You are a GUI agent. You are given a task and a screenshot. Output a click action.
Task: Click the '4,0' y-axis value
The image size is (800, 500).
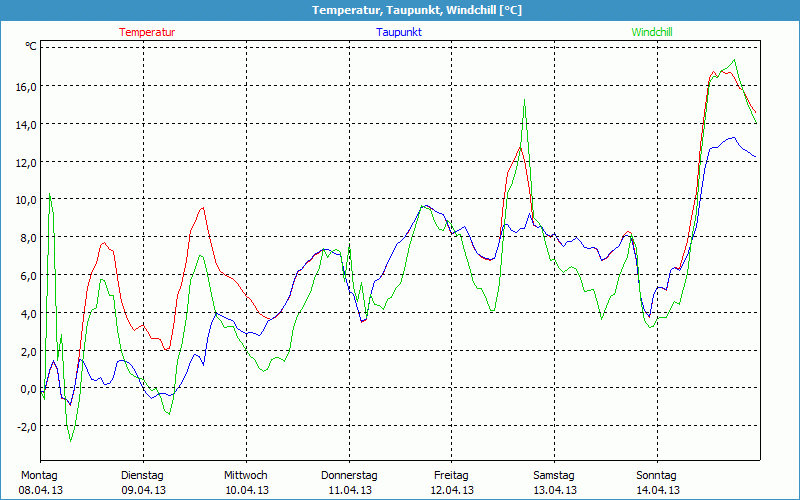pos(28,313)
